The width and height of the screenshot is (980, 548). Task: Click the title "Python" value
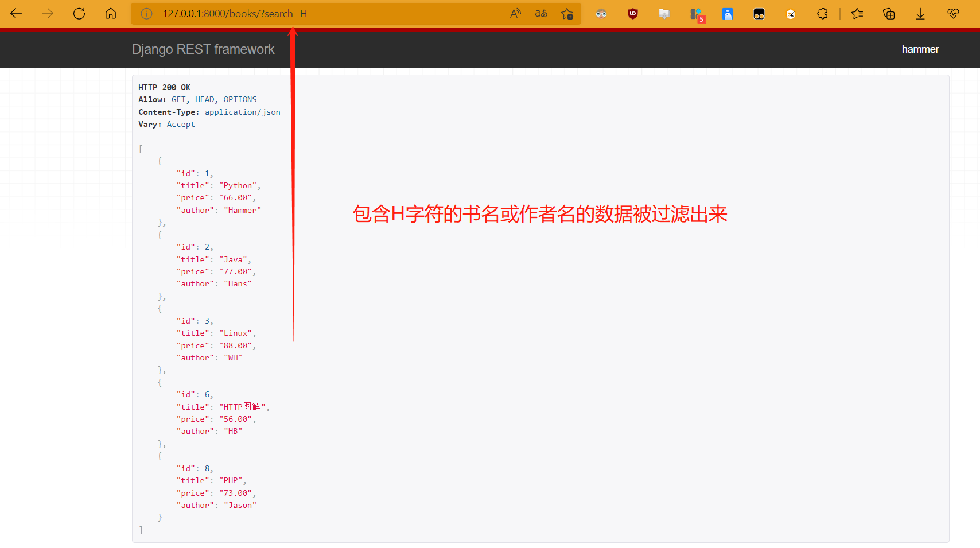coord(238,185)
